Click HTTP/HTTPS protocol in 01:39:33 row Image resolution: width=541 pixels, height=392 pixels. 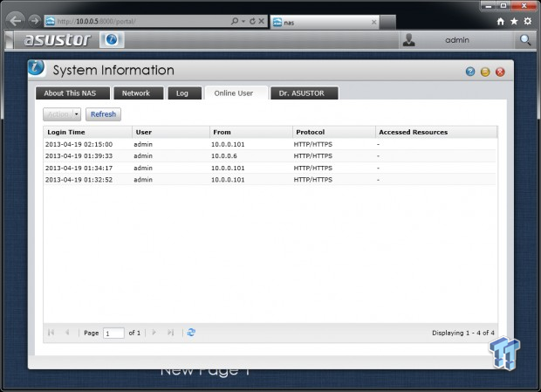click(313, 156)
